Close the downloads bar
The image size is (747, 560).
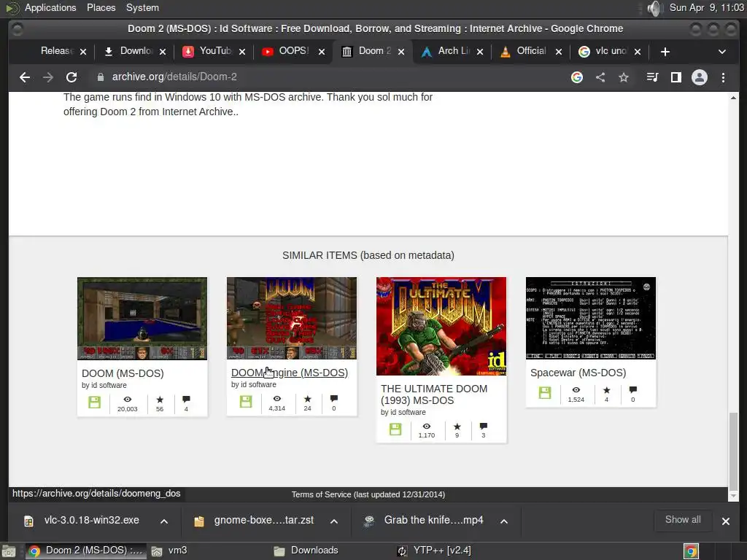(x=725, y=521)
